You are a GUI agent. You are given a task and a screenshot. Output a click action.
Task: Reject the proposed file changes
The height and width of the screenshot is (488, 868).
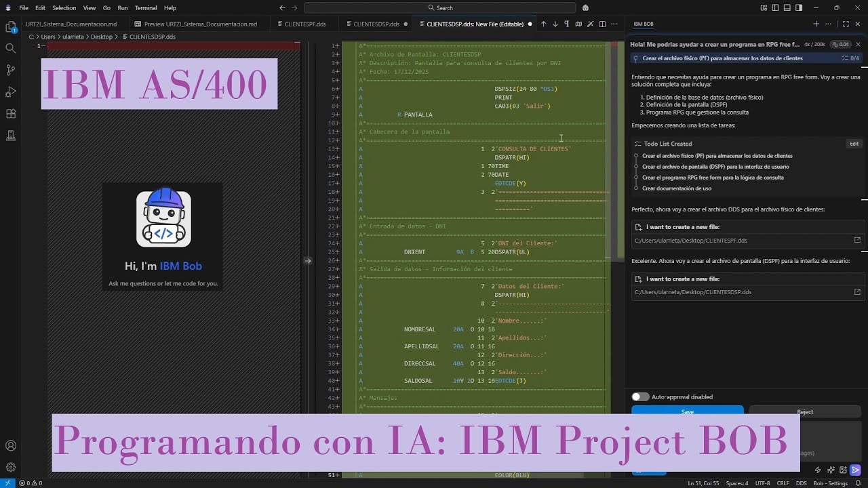click(x=805, y=411)
